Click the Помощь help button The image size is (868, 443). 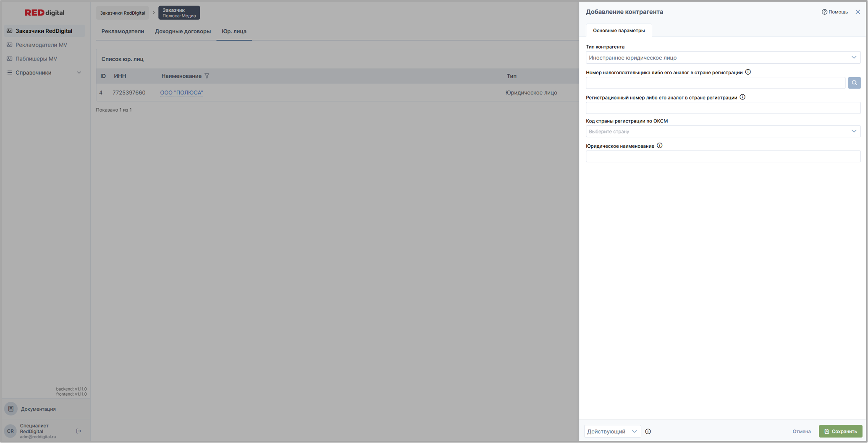[x=834, y=12]
